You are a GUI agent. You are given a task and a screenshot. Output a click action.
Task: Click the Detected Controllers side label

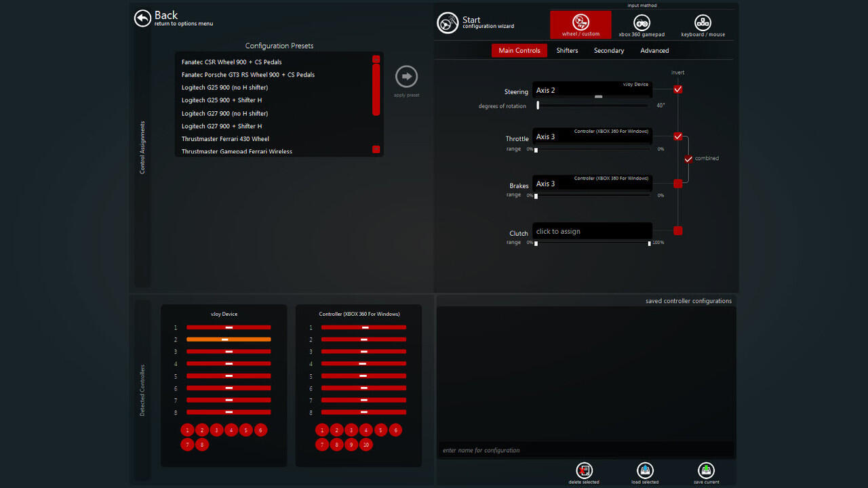pyautogui.click(x=142, y=390)
